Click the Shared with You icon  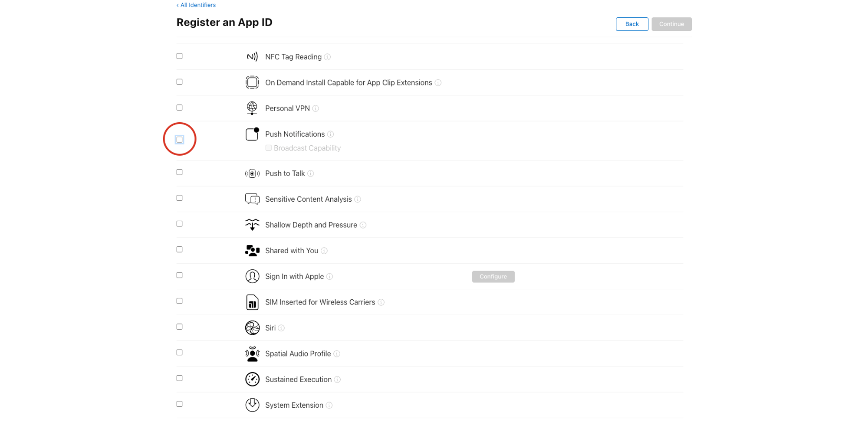tap(252, 251)
